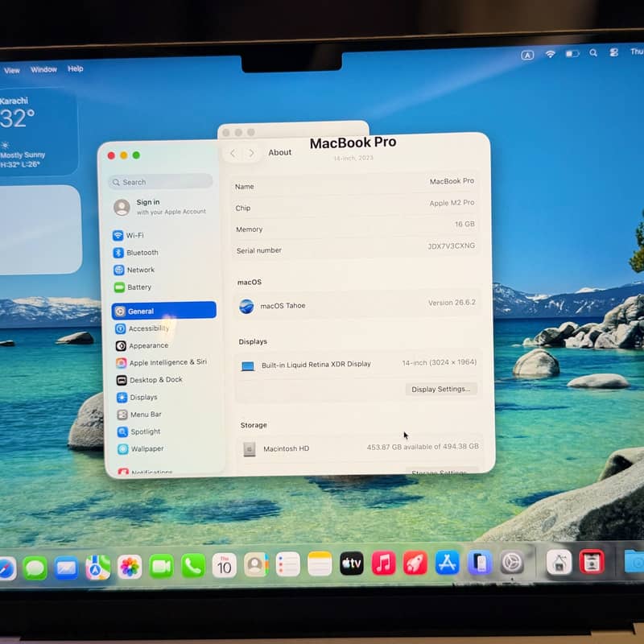644x644 pixels.
Task: Open the red Photo Booth Dock icon
Action: [x=592, y=561]
